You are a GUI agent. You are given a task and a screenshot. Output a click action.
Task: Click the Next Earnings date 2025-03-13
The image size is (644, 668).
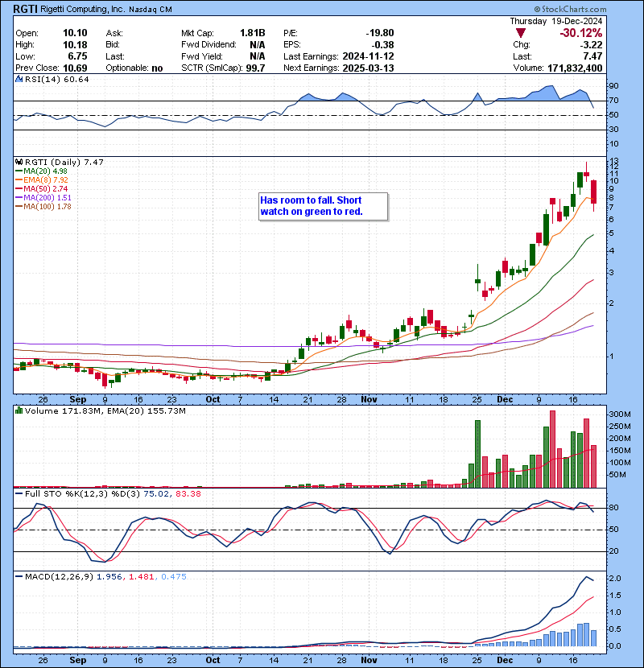368,68
